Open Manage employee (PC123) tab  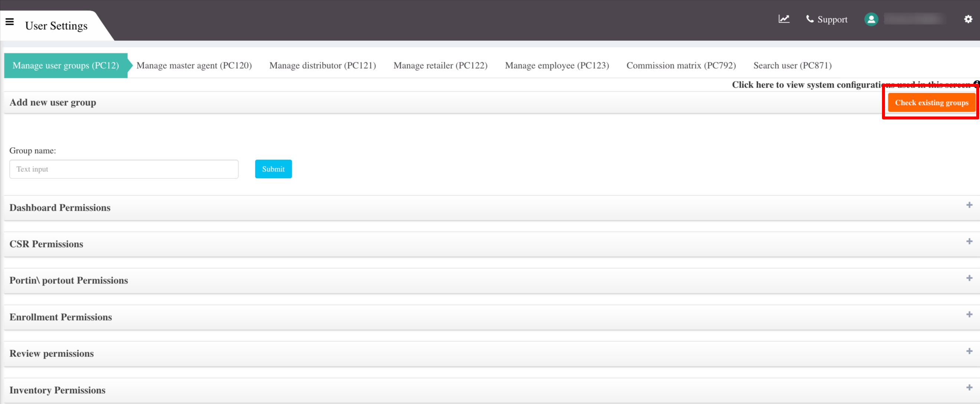[x=557, y=65]
